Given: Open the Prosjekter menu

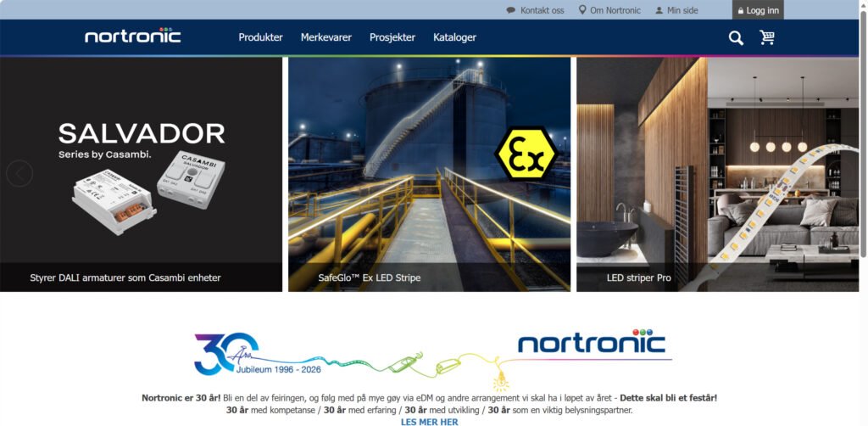Looking at the screenshot, I should [x=392, y=37].
